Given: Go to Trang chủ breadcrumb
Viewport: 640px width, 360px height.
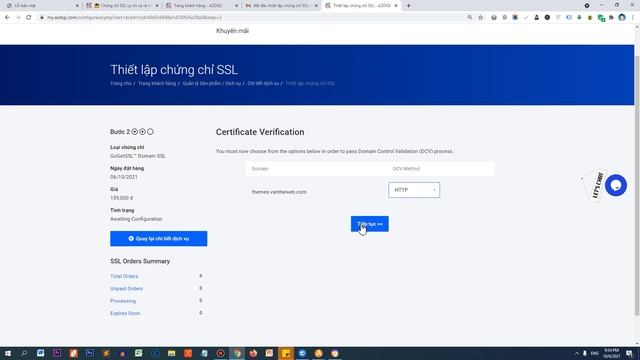Looking at the screenshot, I should [x=121, y=83].
